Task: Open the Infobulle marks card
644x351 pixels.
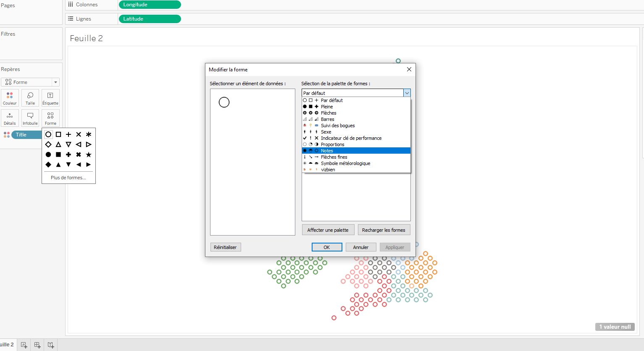Action: click(30, 118)
